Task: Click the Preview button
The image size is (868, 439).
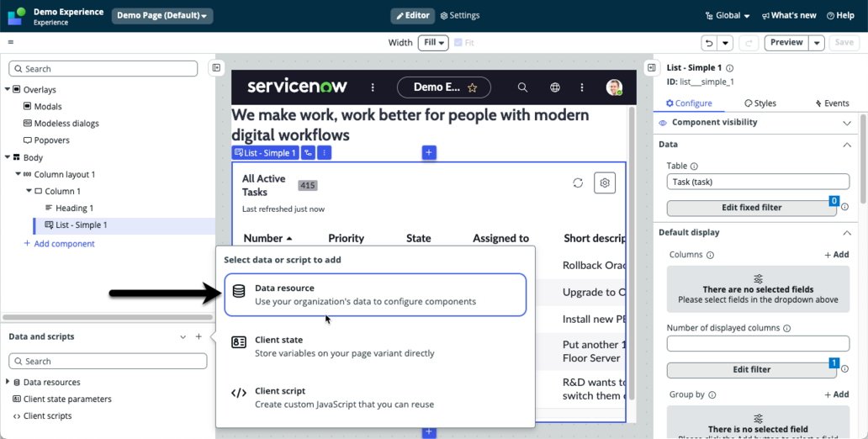Action: point(786,43)
